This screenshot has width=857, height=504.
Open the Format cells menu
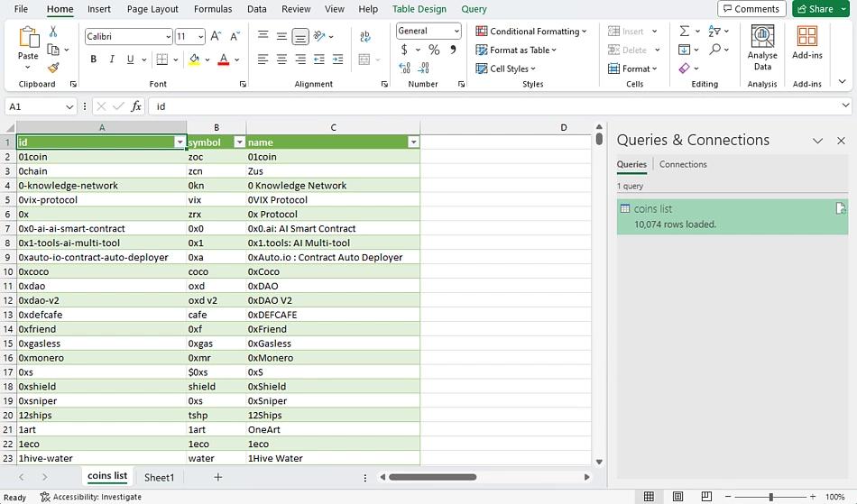(x=632, y=69)
